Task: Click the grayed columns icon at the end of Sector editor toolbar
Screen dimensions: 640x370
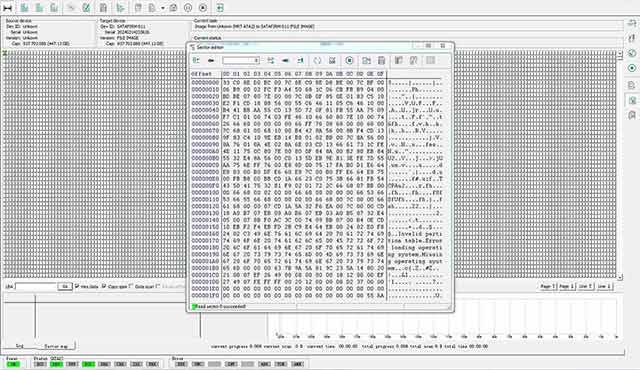Action: coord(431,61)
